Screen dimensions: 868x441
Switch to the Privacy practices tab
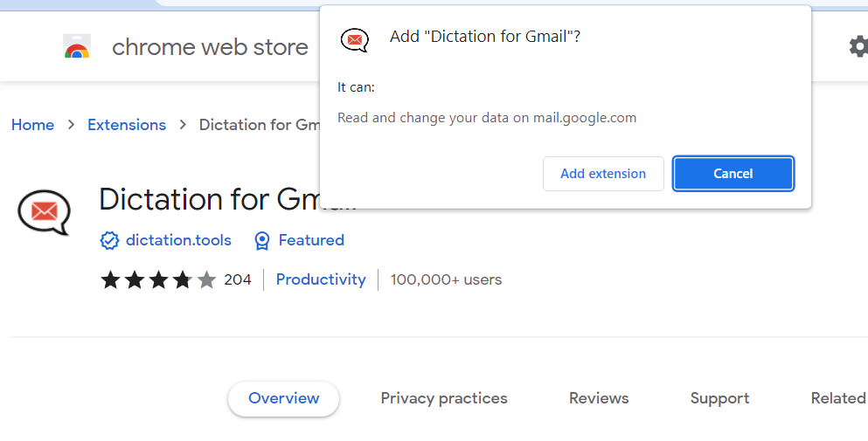tap(444, 398)
